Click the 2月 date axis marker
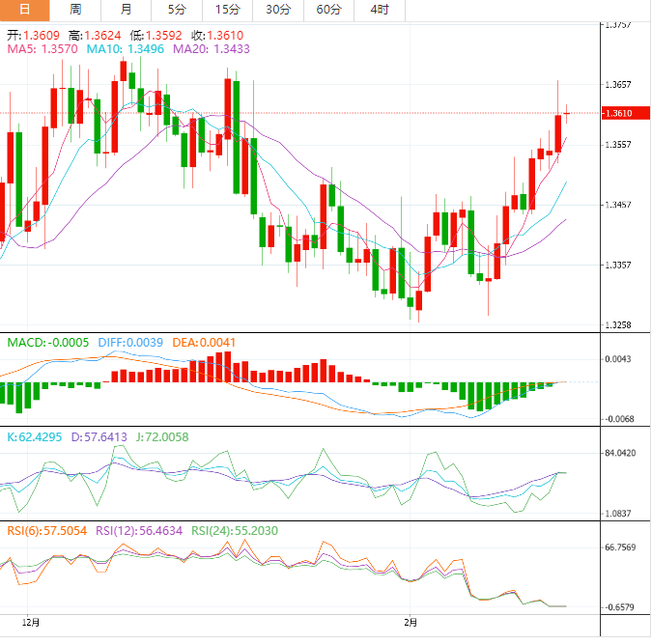The width and height of the screenshot is (652, 644). click(x=411, y=623)
